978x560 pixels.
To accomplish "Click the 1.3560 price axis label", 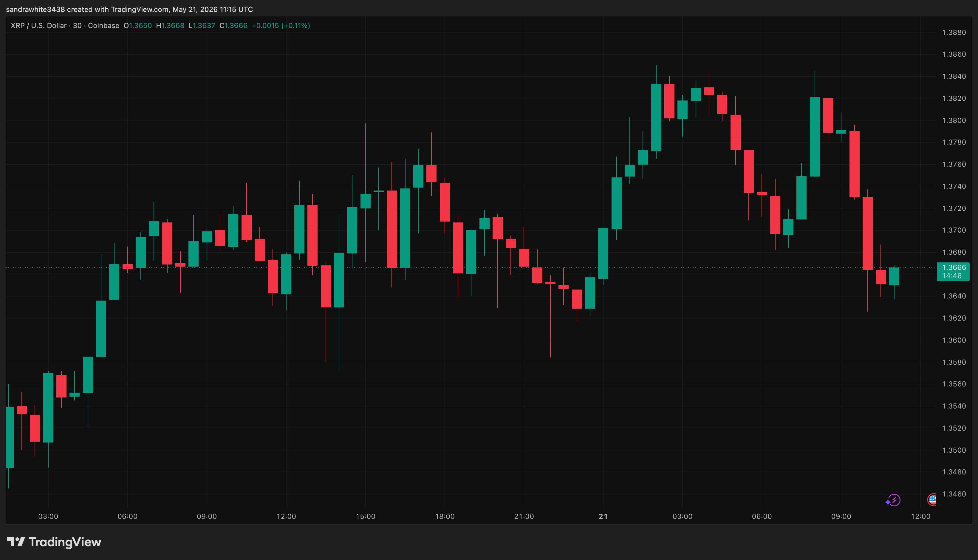I will click(954, 384).
